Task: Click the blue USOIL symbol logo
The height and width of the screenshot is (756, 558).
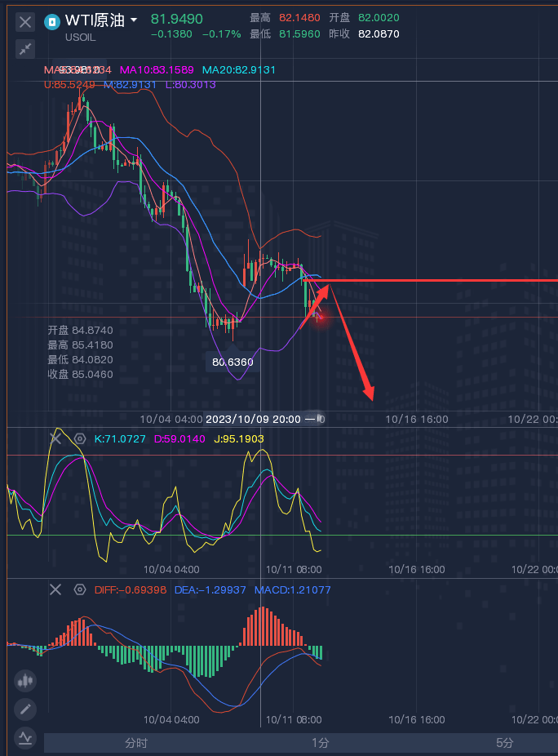Action: click(x=53, y=21)
